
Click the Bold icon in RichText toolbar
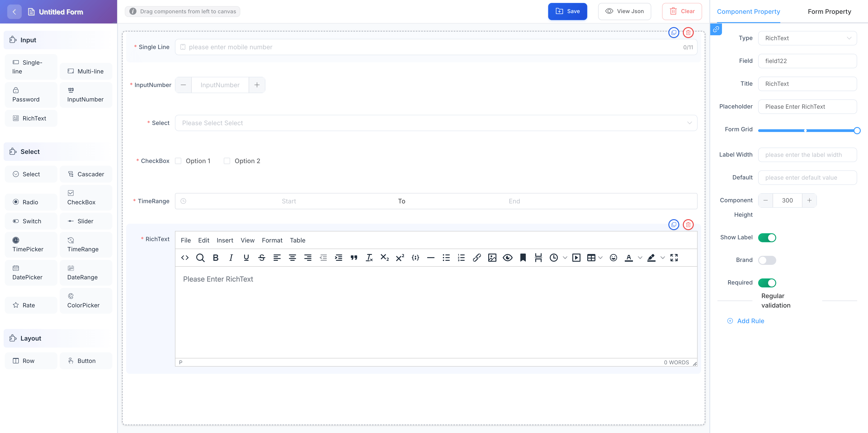[216, 258]
